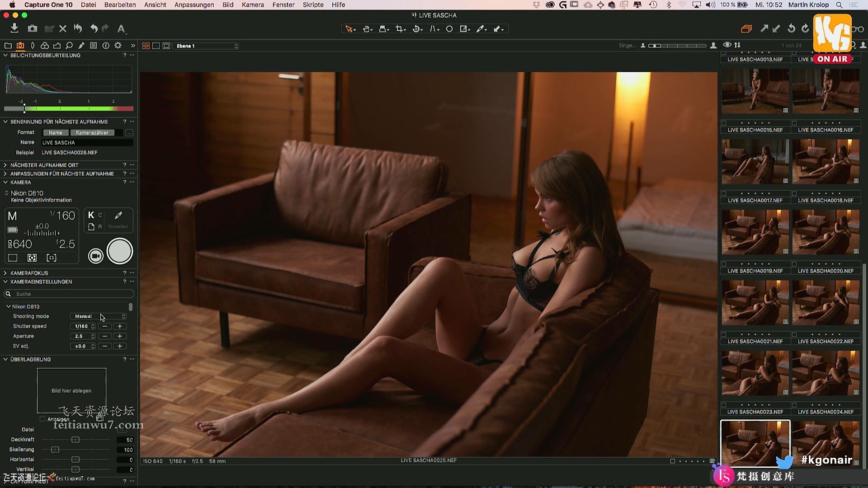
Task: Select the Loupe tool
Action: point(384,29)
